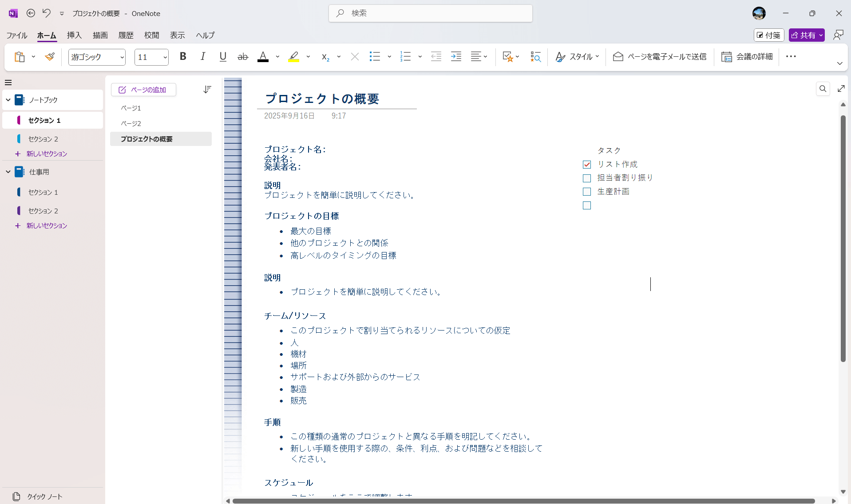Open the 游ゴシック font name dropdown
Screen dimensions: 851x504
click(x=122, y=57)
